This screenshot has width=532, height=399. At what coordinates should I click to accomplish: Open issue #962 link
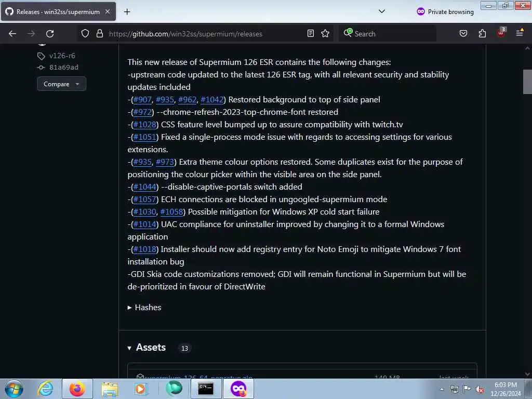click(187, 100)
